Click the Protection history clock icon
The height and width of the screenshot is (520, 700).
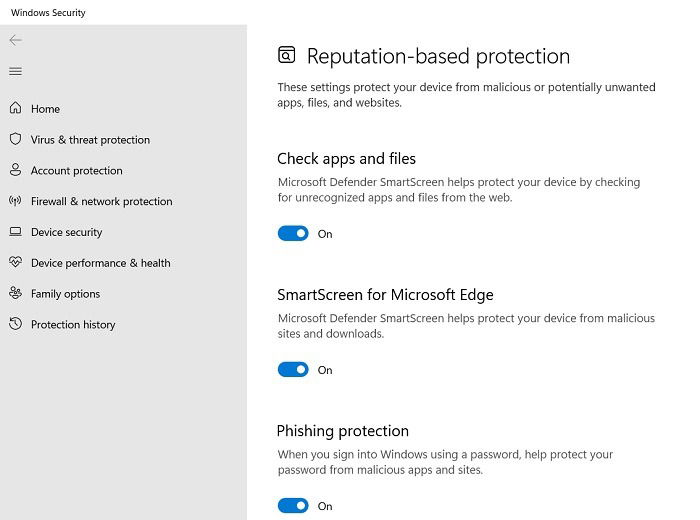[15, 324]
